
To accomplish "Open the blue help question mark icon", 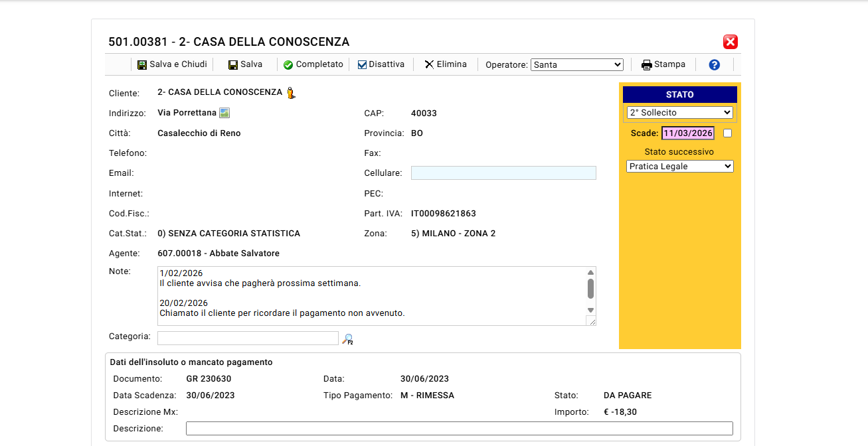I will tap(713, 64).
